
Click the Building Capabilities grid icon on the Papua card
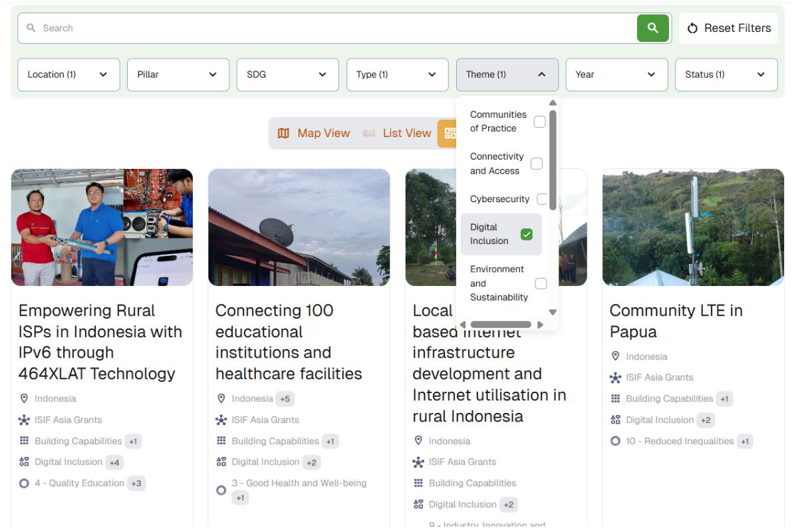(615, 398)
